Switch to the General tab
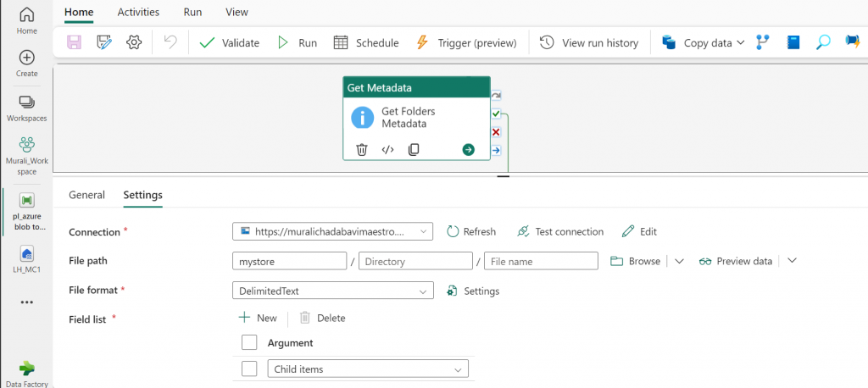 pos(86,195)
